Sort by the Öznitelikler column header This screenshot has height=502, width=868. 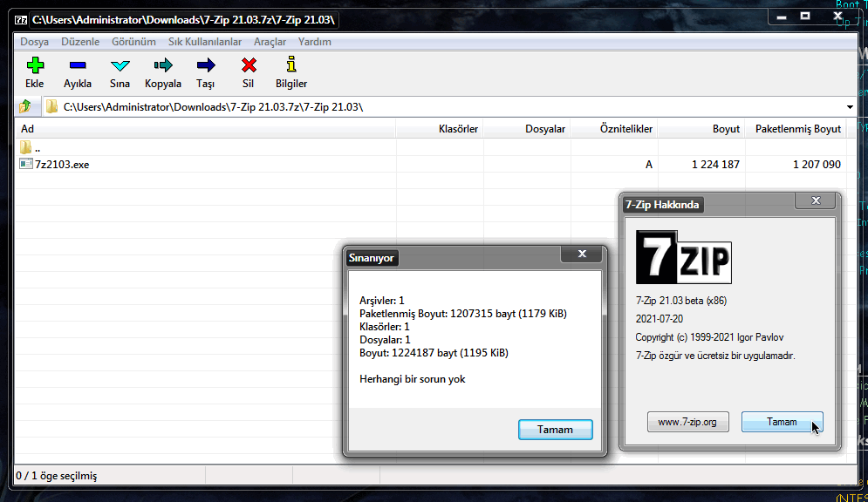point(614,129)
